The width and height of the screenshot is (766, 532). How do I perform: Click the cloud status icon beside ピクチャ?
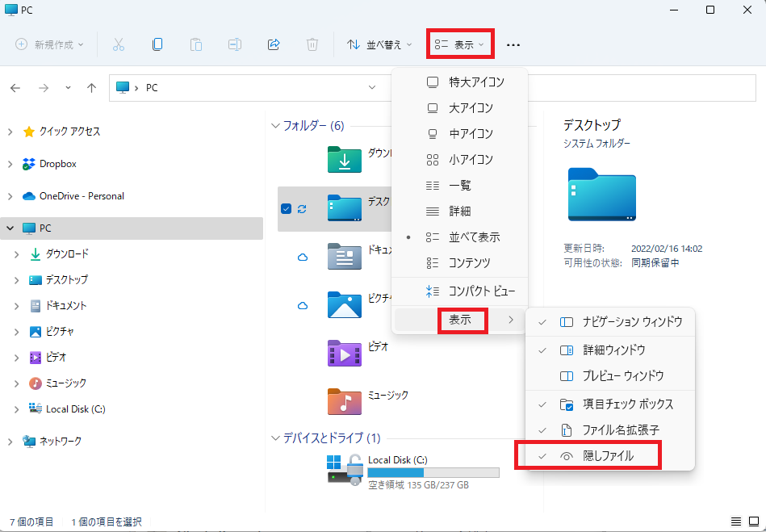tap(303, 306)
